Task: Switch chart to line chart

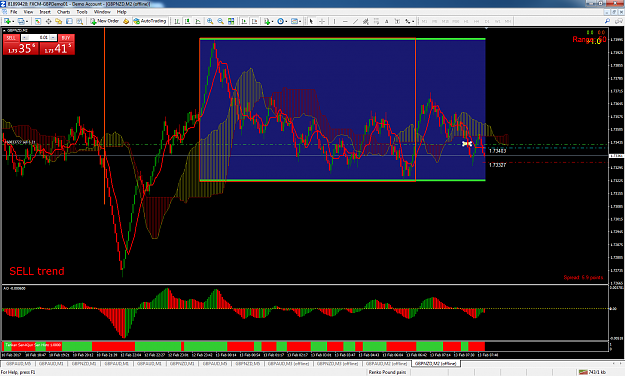Action: (198, 21)
